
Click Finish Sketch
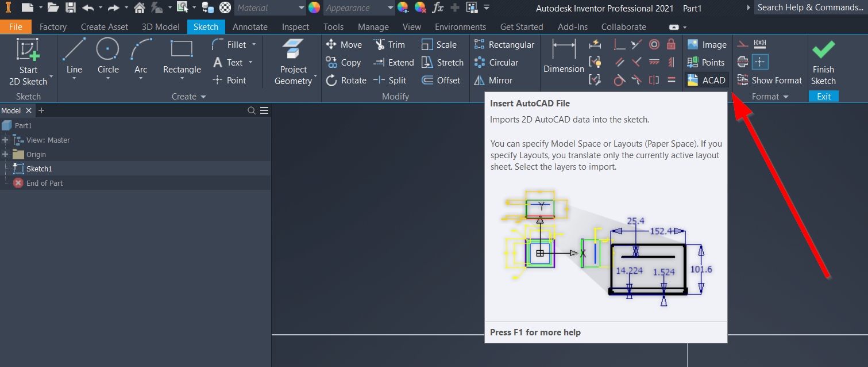pyautogui.click(x=823, y=62)
